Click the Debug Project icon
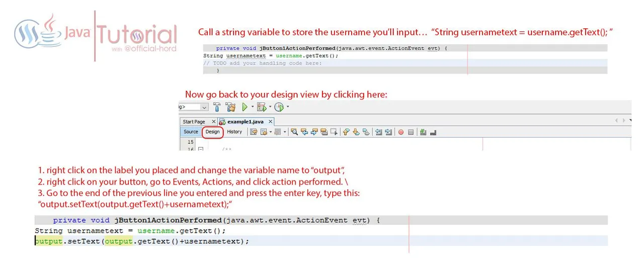This screenshot has width=644, height=258. click(262, 107)
